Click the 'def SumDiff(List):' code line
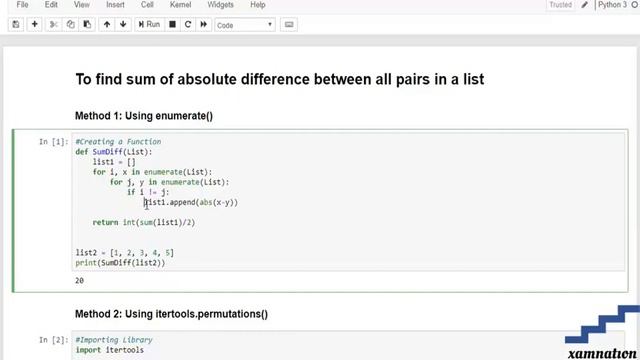640x360 pixels. (x=114, y=152)
